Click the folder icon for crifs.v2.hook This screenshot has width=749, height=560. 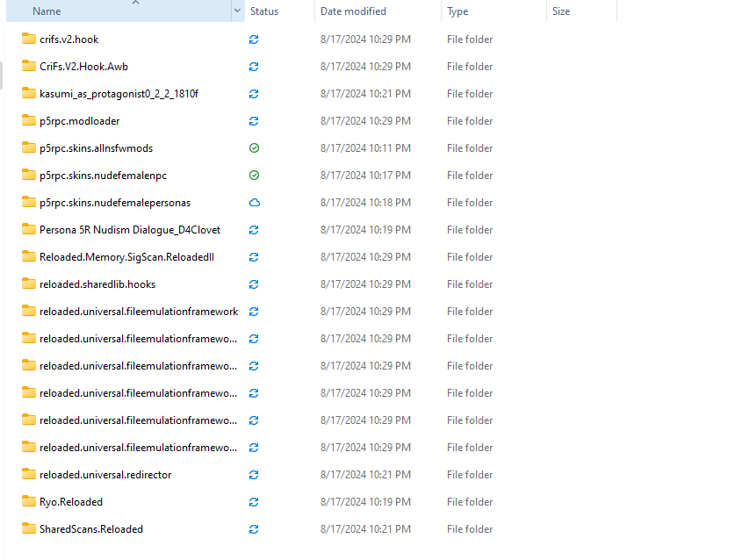tap(29, 39)
